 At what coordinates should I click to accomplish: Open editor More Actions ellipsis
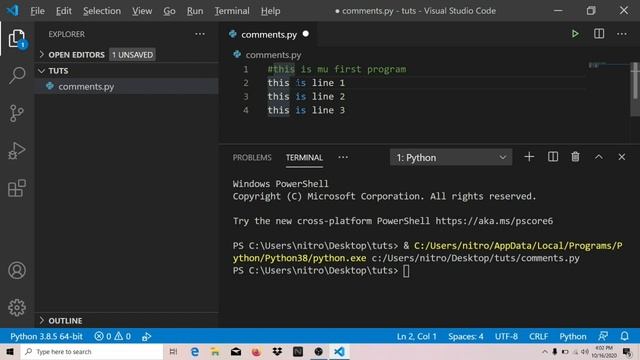click(x=622, y=34)
